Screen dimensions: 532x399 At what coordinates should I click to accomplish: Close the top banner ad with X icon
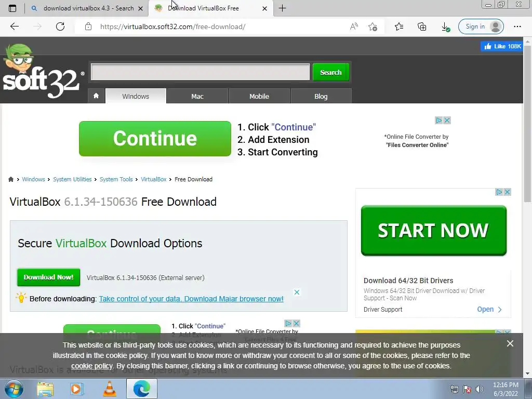tap(447, 120)
